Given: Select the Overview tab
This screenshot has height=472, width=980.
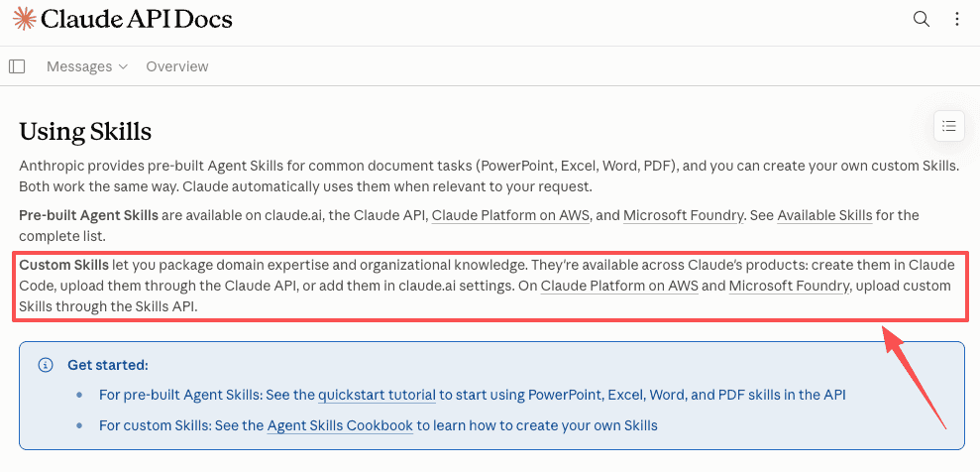Looking at the screenshot, I should [176, 66].
